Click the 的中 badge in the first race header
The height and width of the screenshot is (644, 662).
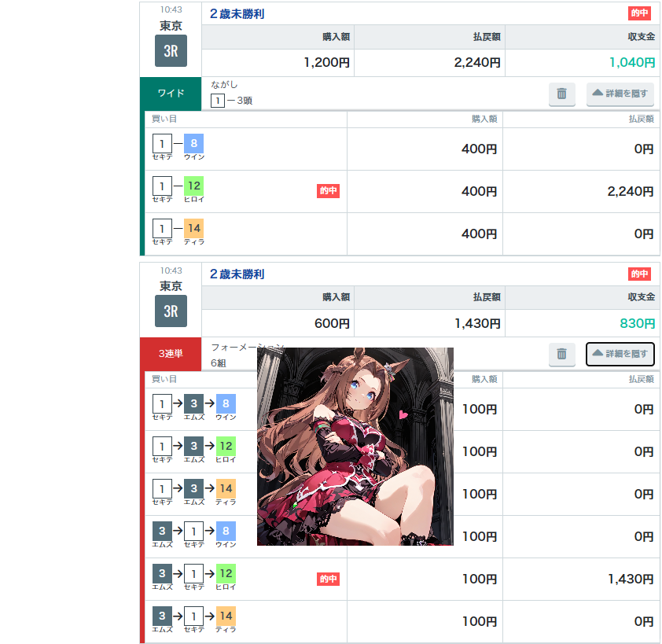coord(639,13)
